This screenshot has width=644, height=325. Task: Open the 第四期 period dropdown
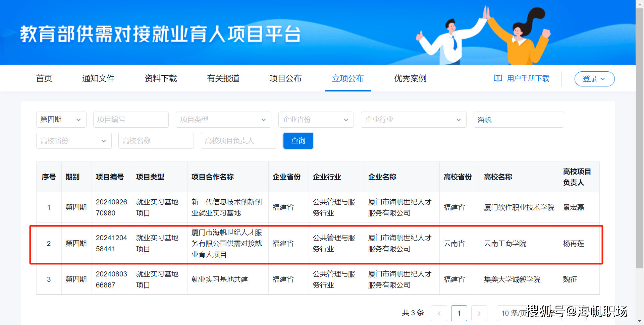(61, 120)
